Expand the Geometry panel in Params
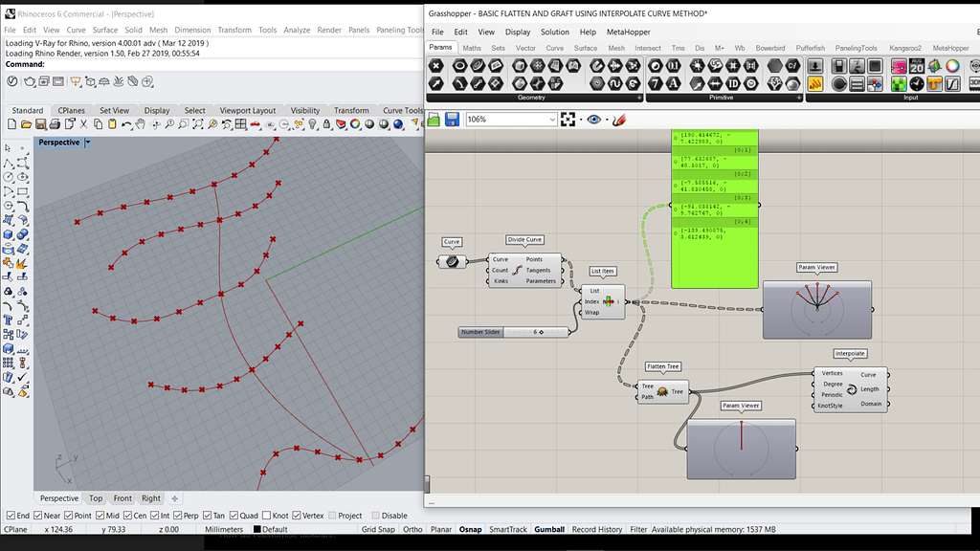The image size is (980, 551). click(x=639, y=98)
